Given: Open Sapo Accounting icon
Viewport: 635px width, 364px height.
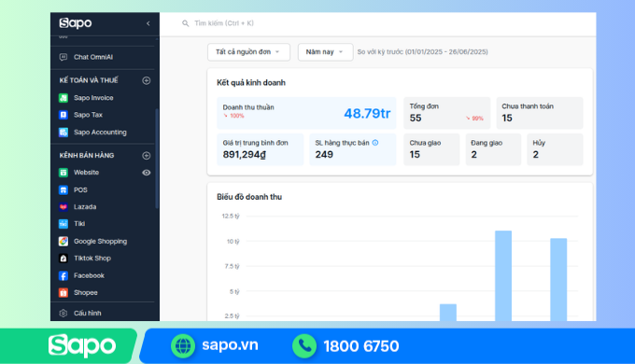Looking at the screenshot, I should click(63, 132).
